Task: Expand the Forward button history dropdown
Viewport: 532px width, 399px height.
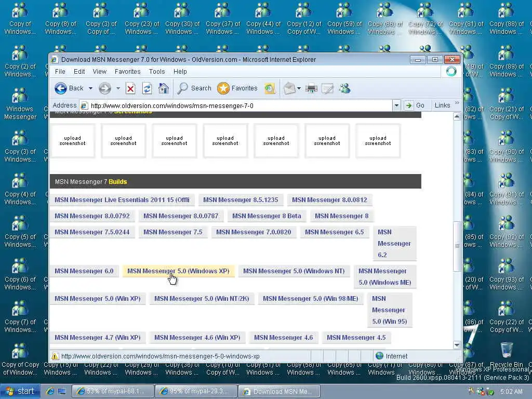Action: pos(118,88)
